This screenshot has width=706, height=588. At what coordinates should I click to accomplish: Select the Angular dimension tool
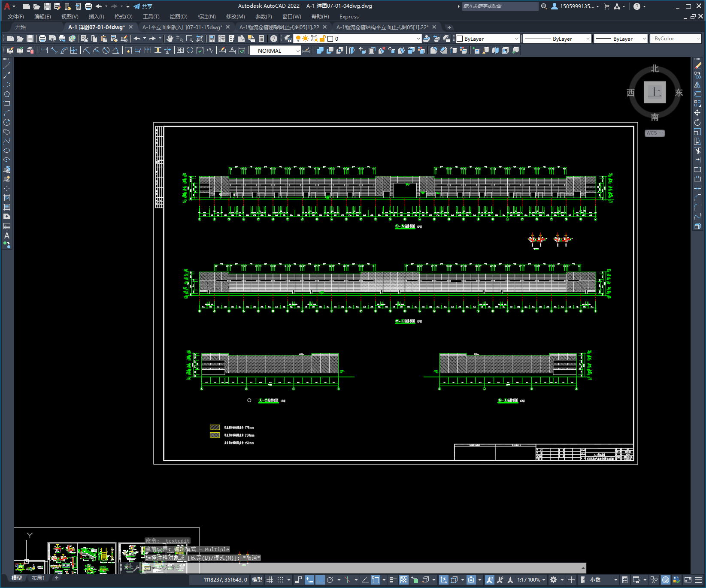pos(116,50)
